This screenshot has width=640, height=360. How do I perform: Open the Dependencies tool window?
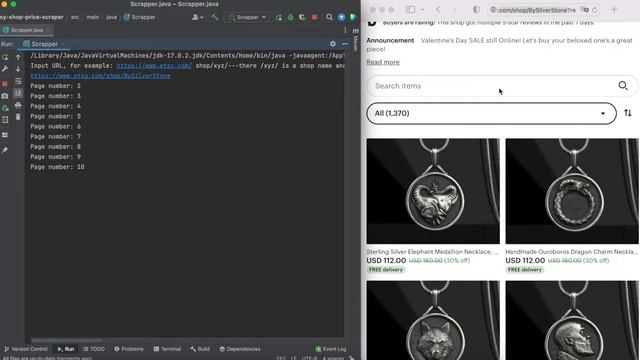point(240,349)
